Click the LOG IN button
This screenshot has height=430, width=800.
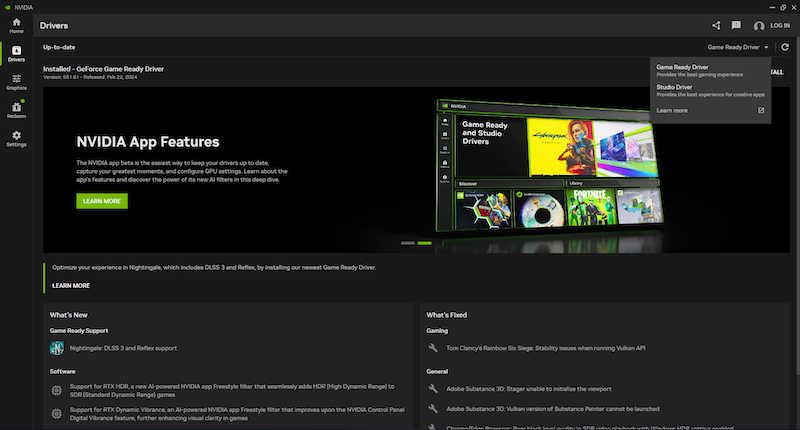click(x=780, y=26)
